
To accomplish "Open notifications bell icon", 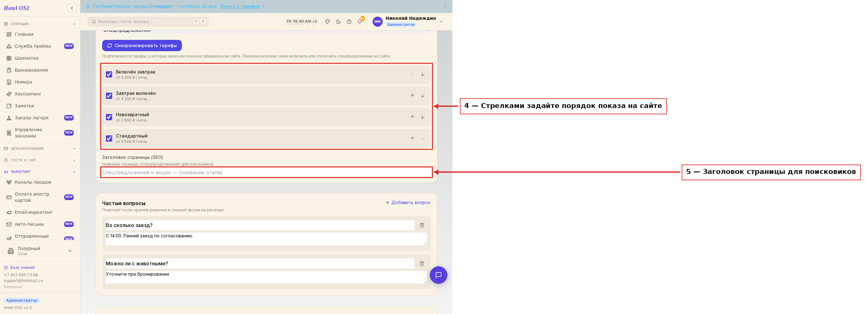I will click(x=360, y=22).
